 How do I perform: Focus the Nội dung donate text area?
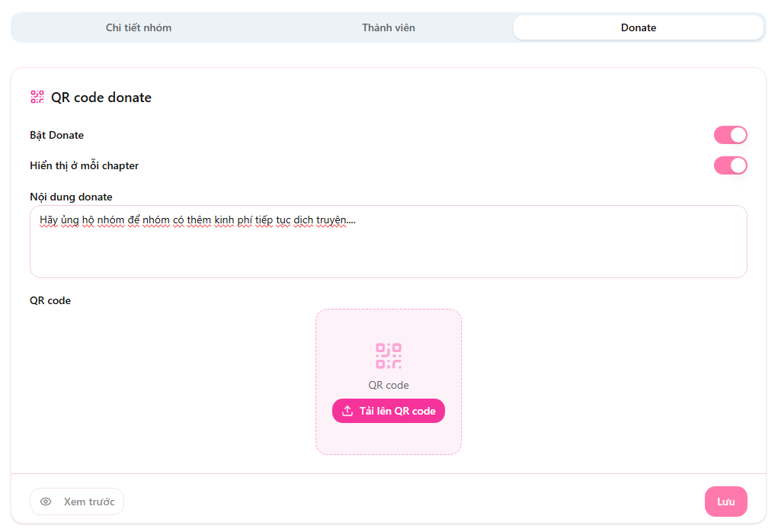(389, 242)
